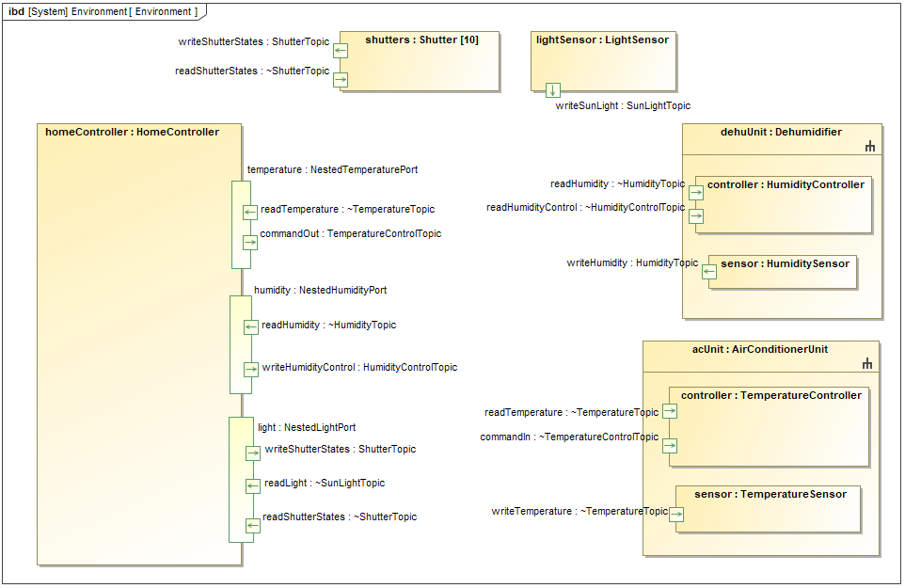Viewport: 905px width, 588px height.
Task: Select the commandOut port arrow icon
Action: pos(249,242)
